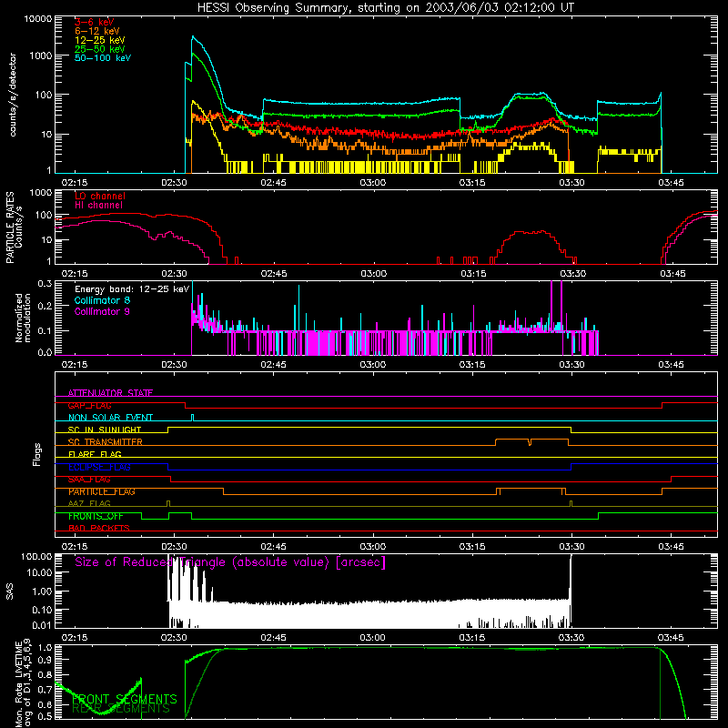The image size is (728, 728).
Task: Click the counts/s/detector axis title
Action: click(13, 95)
